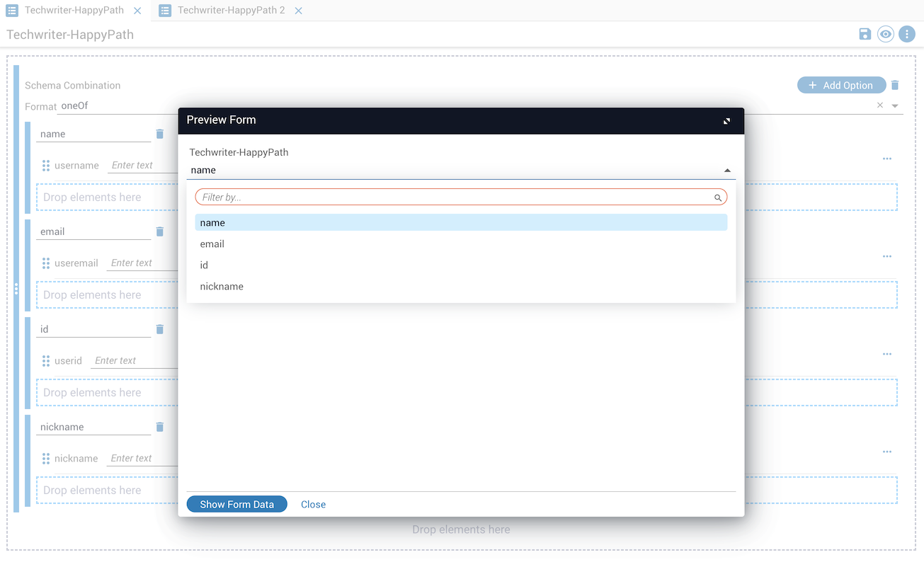
Task: Delete the Schema Combination with trash icon
Action: click(895, 85)
